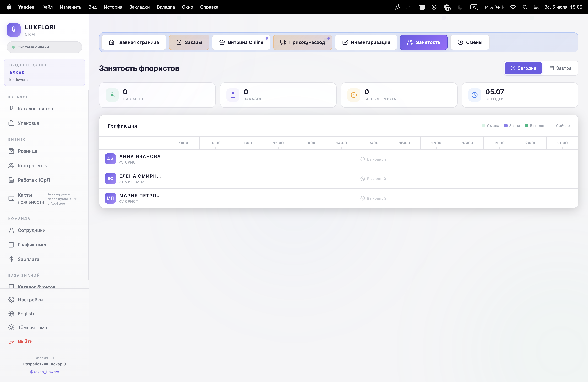Click the globe icon beside English
This screenshot has height=382, width=588.
pyautogui.click(x=11, y=313)
